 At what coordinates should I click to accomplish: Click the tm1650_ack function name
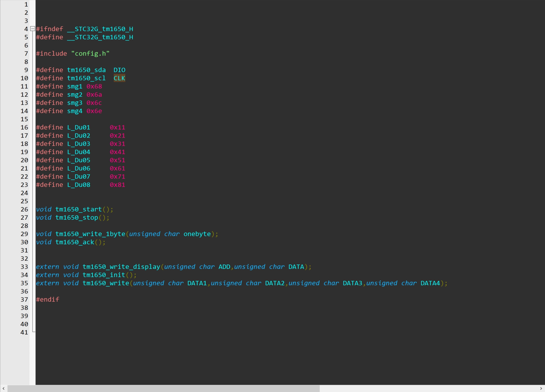(75, 242)
